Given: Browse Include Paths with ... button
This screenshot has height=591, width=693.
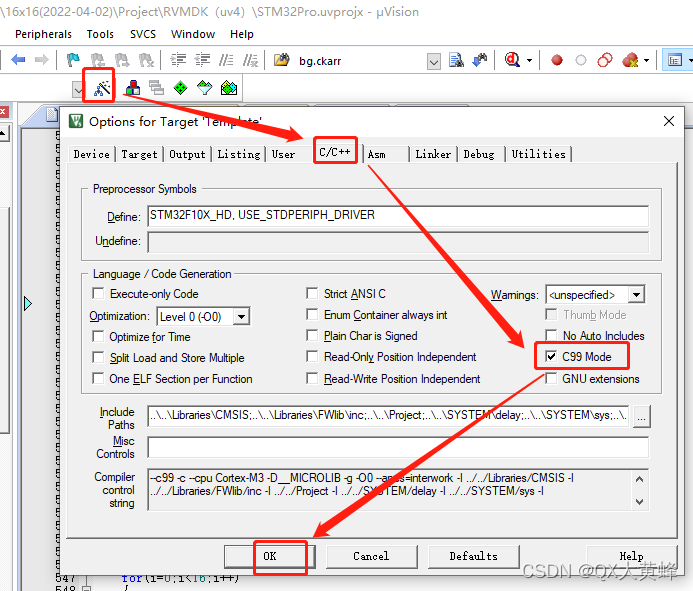Looking at the screenshot, I should point(642,416).
